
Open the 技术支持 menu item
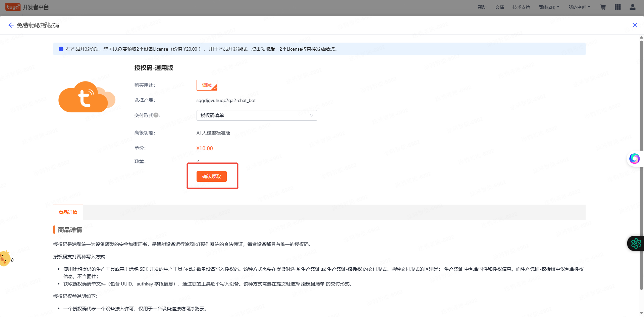point(521,7)
